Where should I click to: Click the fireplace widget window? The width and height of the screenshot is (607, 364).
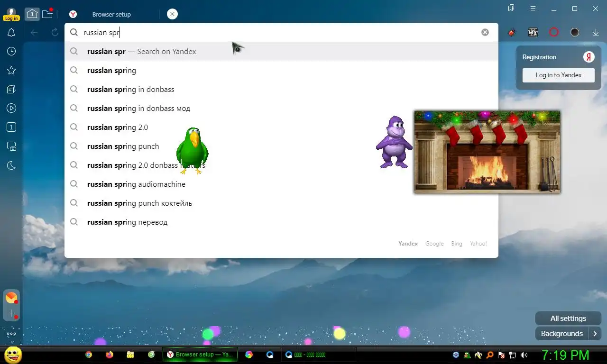tap(487, 152)
